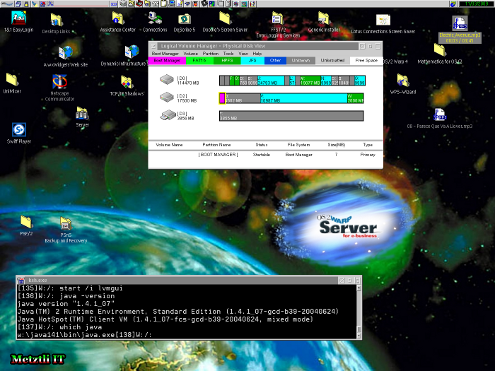Open the Generic Installer folder
Viewport: 495px width, 371px height.
pyautogui.click(x=323, y=18)
